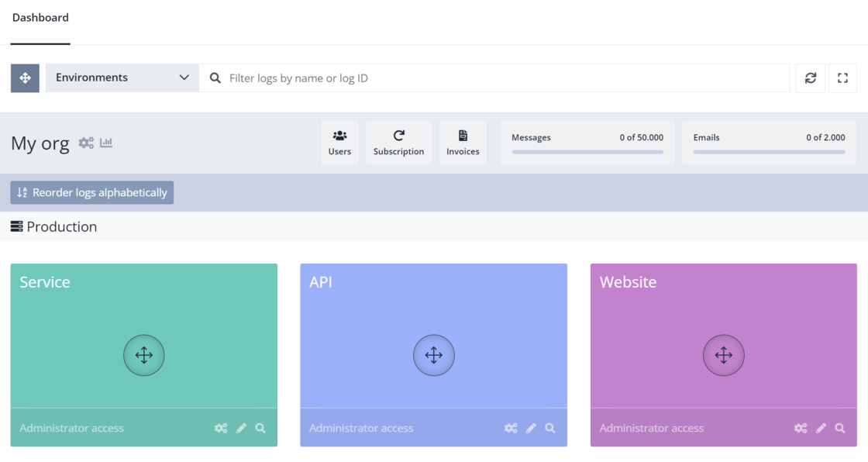Click the move/reorder toggle button beside Environments
Image resolution: width=868 pixels, height=462 pixels.
(x=25, y=78)
